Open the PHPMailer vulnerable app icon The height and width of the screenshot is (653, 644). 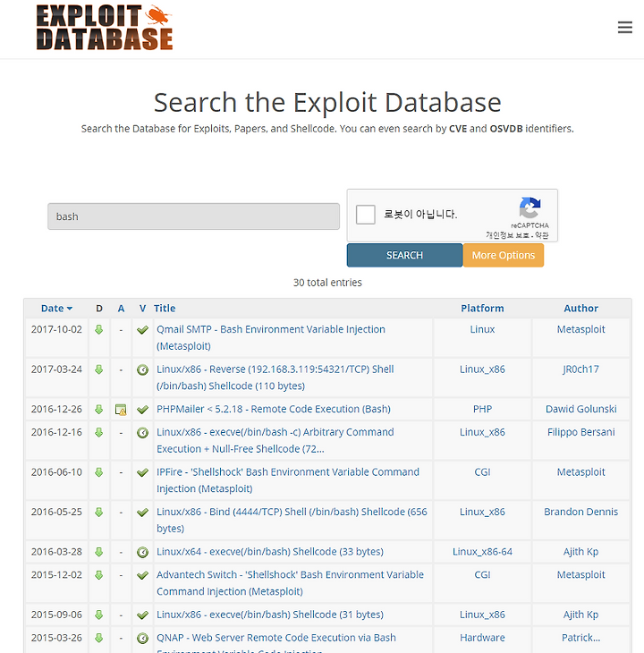pos(121,410)
